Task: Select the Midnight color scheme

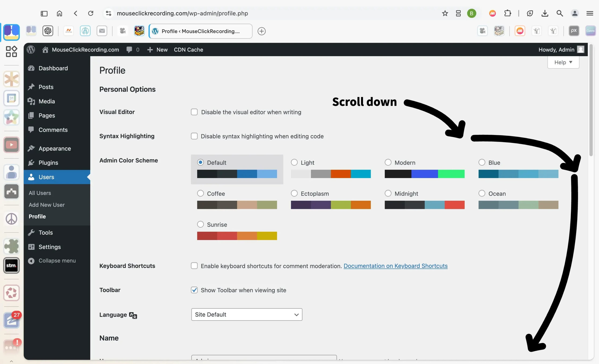Action: (388, 193)
